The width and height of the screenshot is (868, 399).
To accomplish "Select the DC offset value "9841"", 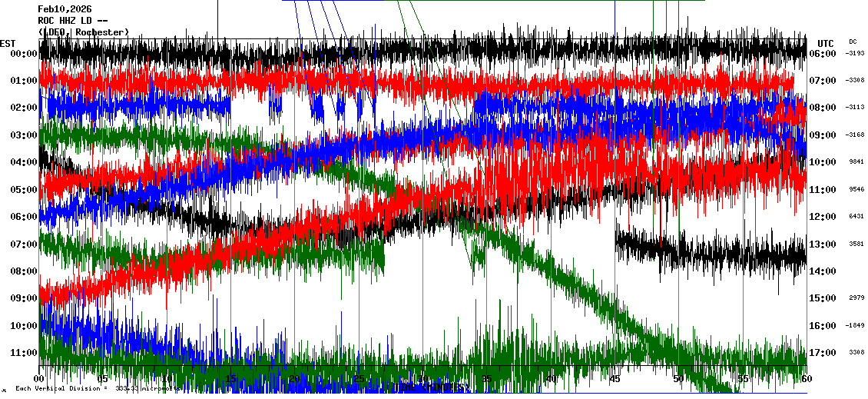I will click(856, 161).
